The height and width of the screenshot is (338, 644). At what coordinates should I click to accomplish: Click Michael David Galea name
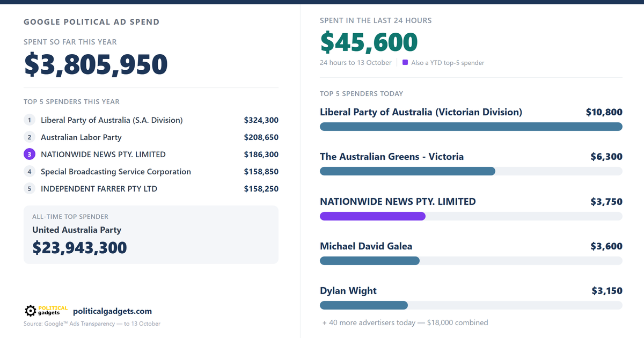(366, 246)
